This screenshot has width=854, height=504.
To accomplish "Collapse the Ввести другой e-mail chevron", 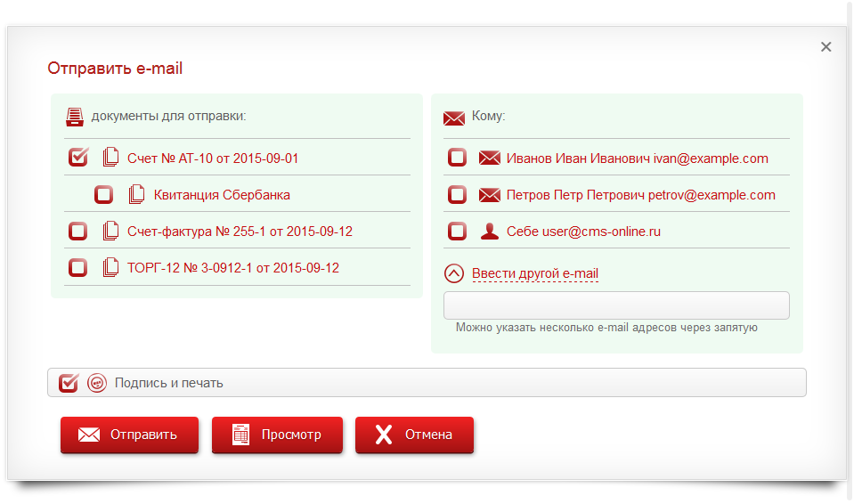I will click(x=454, y=273).
